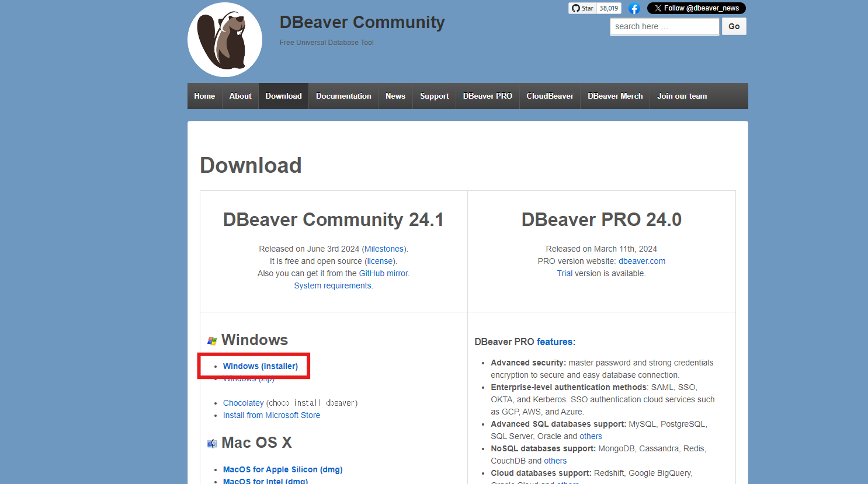Viewport: 868px width, 484px height.
Task: Click the DBeaver beaver logo
Action: (x=225, y=40)
